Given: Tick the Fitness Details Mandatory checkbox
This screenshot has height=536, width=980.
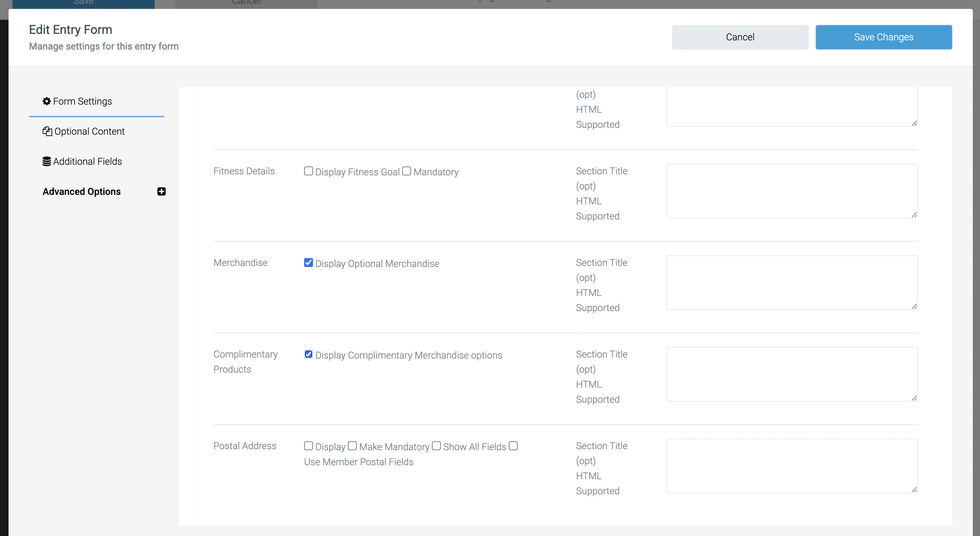Looking at the screenshot, I should coord(406,171).
